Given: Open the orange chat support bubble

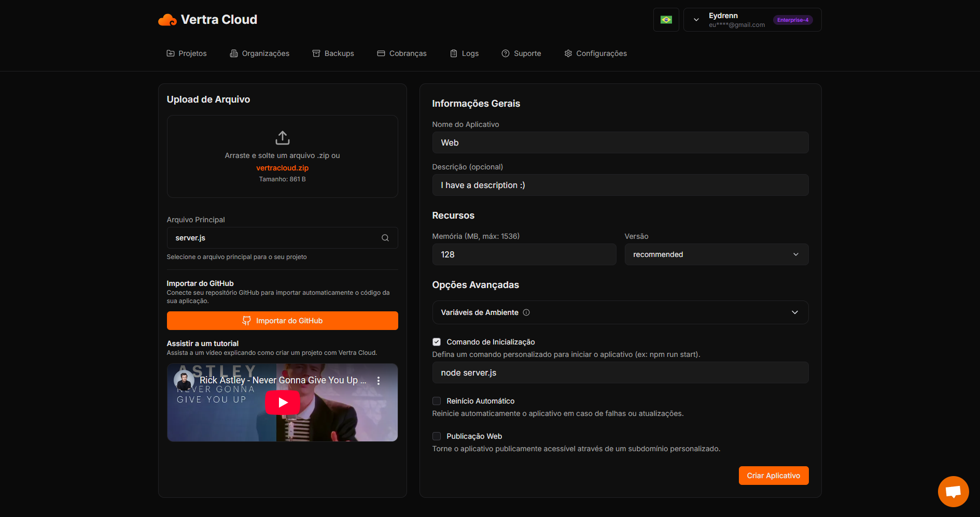Looking at the screenshot, I should point(954,492).
